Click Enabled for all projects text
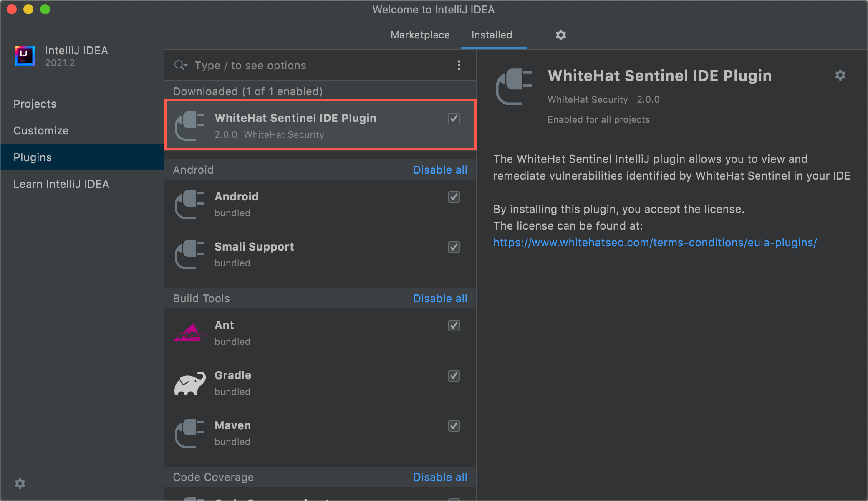 (x=598, y=119)
